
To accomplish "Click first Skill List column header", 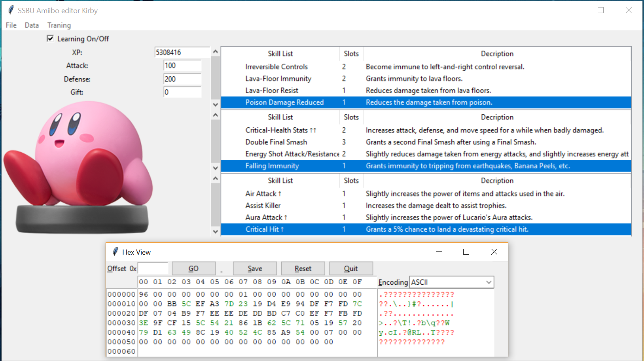I will pos(280,54).
